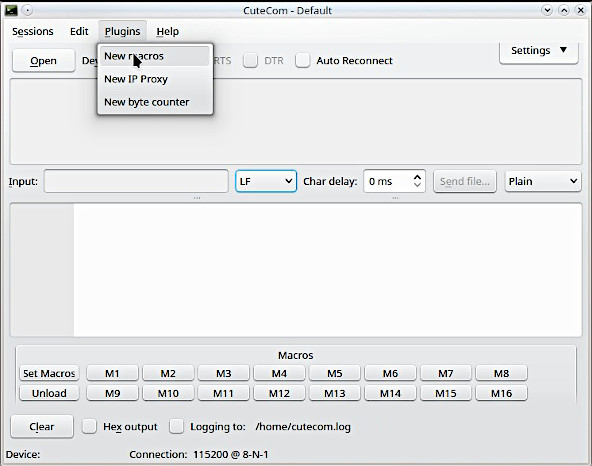
Task: Minimize the CuteCom window
Action: click(x=547, y=10)
